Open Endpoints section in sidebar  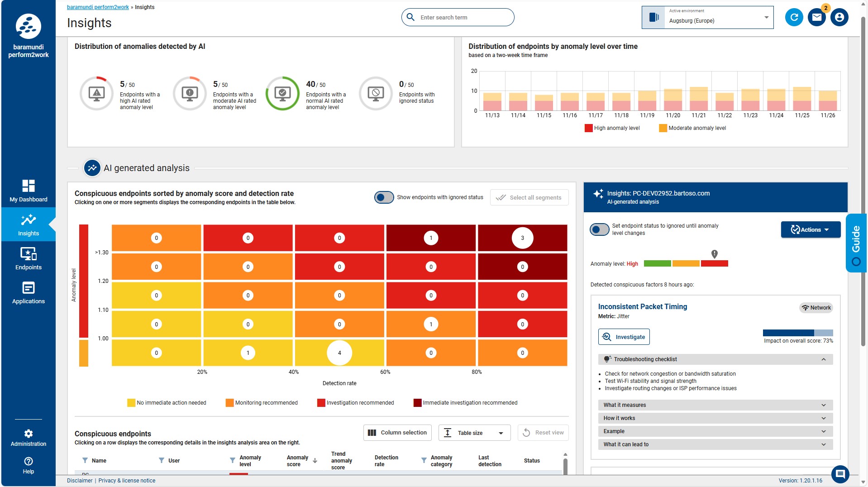click(x=29, y=258)
